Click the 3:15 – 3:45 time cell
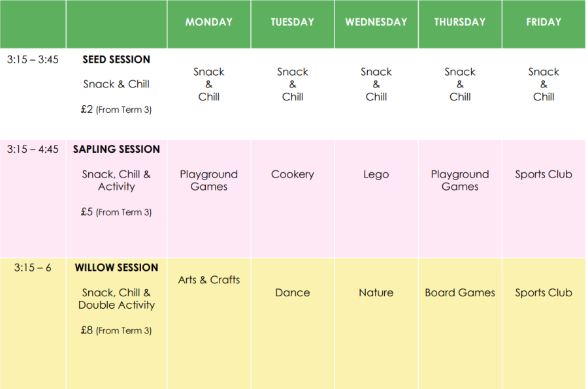This screenshot has height=389, width=588. [33, 59]
